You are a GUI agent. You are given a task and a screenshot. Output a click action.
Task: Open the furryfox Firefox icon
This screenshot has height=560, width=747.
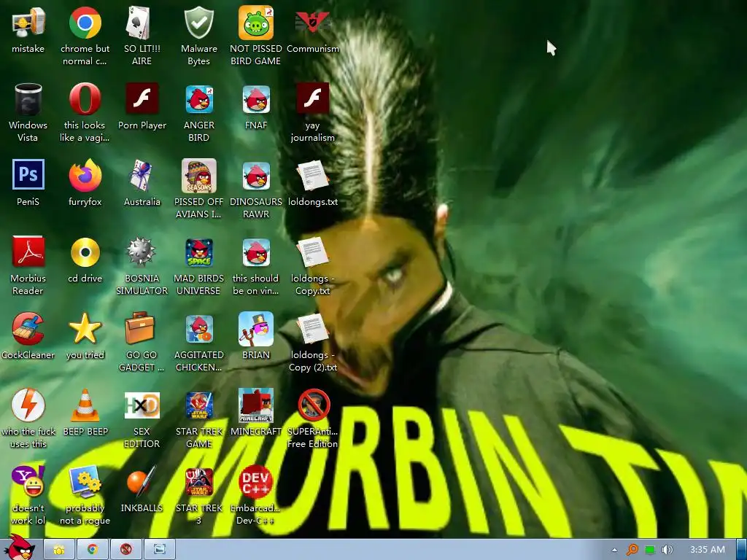coord(85,175)
